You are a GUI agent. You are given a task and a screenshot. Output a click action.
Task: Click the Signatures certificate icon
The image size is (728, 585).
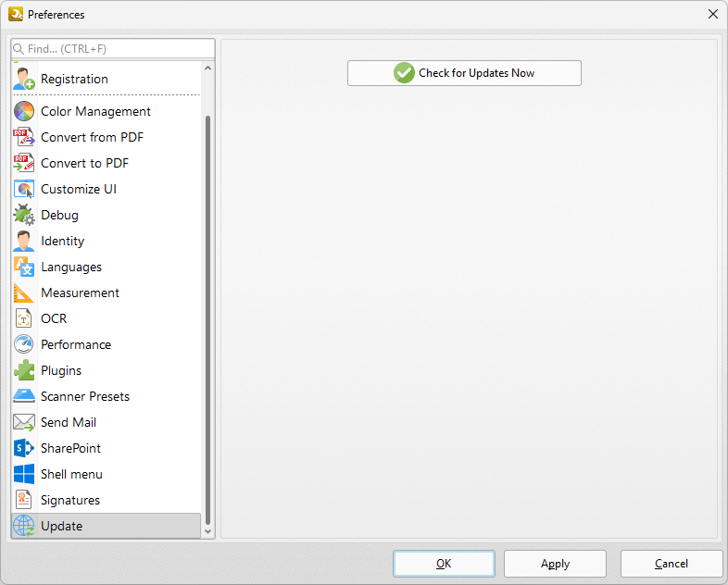coord(24,500)
